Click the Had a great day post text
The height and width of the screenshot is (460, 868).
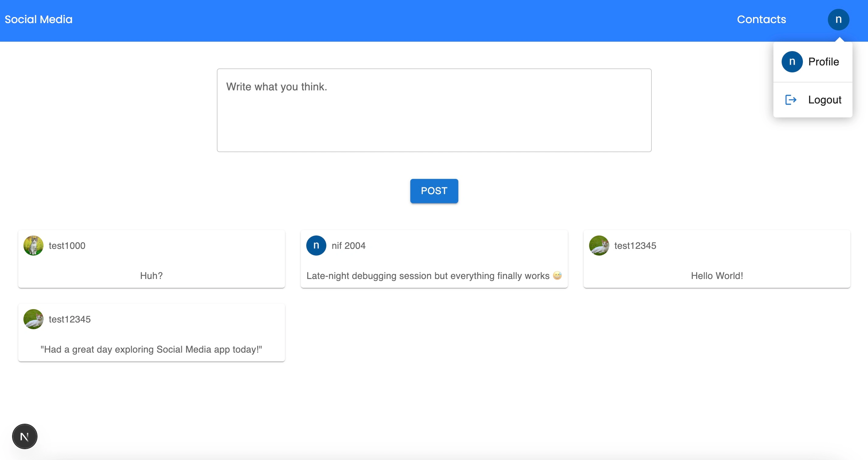click(x=151, y=350)
